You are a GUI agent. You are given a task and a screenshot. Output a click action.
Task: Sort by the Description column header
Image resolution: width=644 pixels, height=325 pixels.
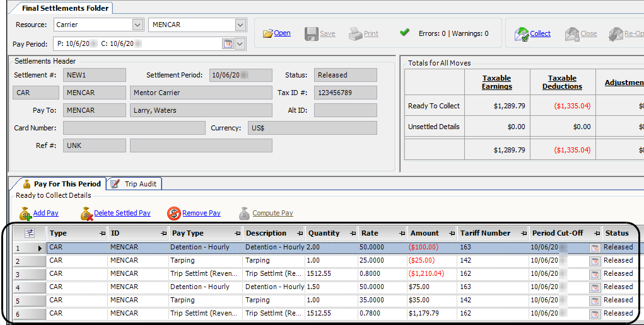266,233
